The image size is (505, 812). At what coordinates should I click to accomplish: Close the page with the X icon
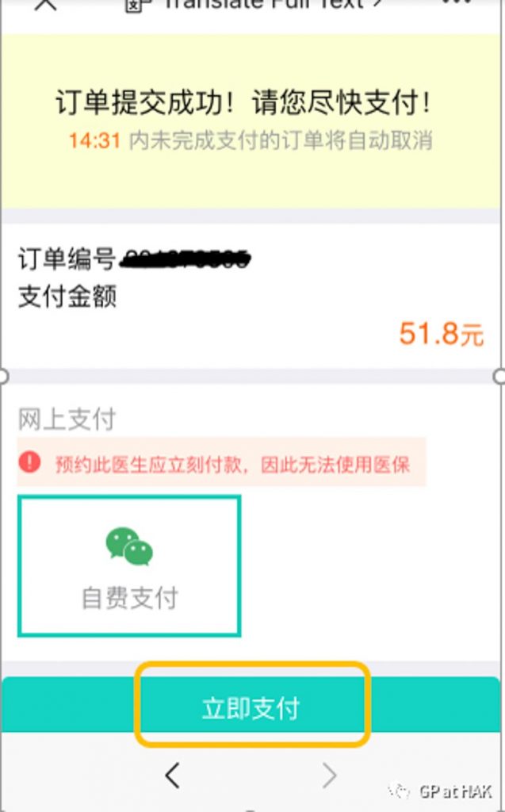44,4
